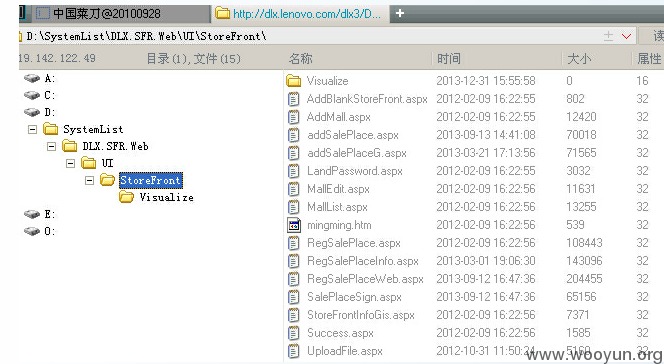Viewport: 664px width, 364px height.
Task: Click the DLX.SFR.Web folder icon in tree
Action: click(x=69, y=146)
